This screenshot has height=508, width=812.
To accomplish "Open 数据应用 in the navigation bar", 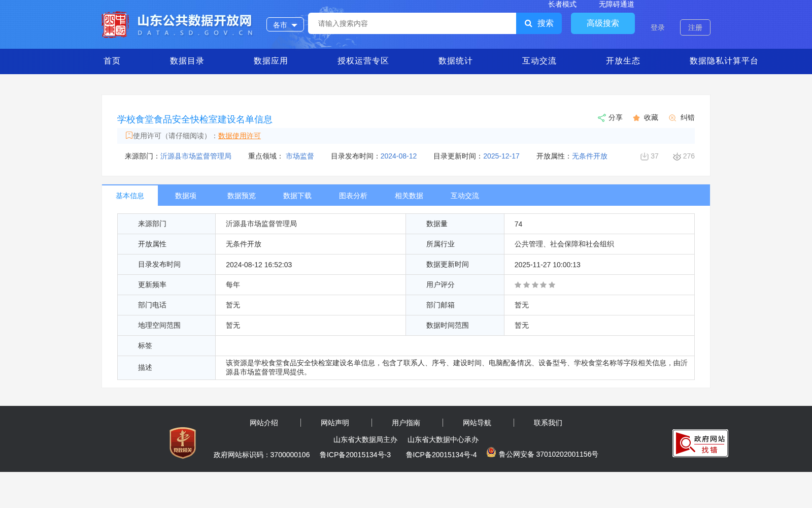I will [x=271, y=61].
